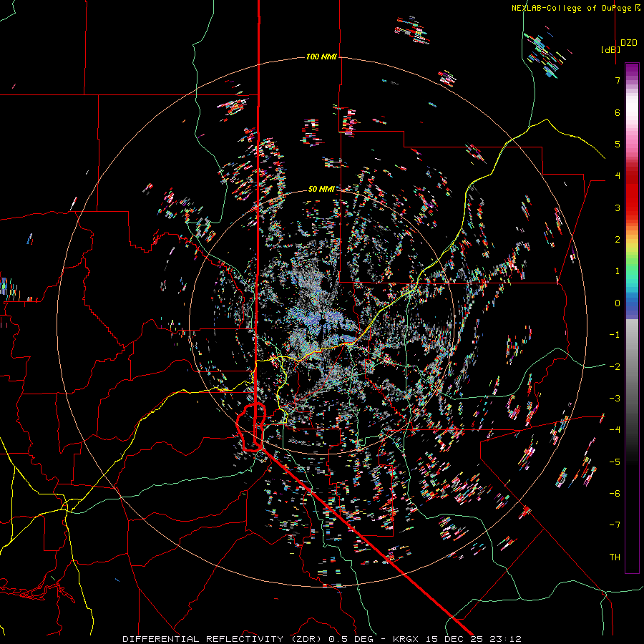Click the 3 value on the color scale
Image resolution: width=644 pixels, height=644 pixels.
(x=618, y=208)
